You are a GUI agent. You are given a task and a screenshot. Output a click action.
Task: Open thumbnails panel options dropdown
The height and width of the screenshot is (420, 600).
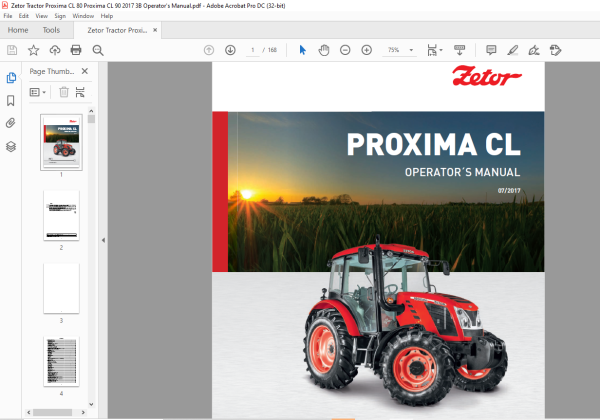pyautogui.click(x=38, y=92)
